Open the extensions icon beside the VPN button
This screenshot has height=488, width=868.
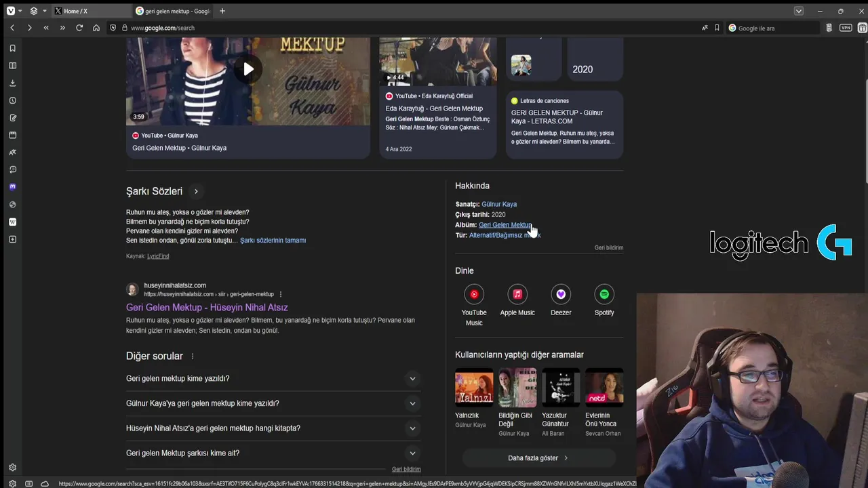(x=829, y=28)
